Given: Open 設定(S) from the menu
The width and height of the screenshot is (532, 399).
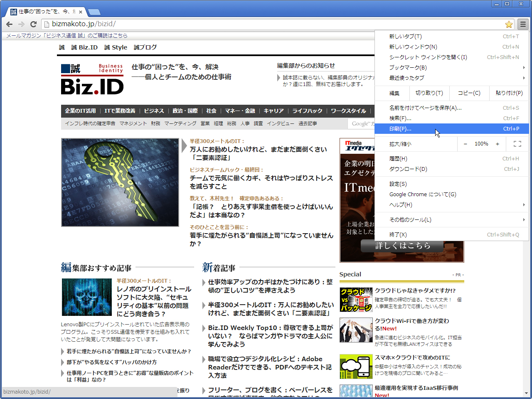Looking at the screenshot, I should tap(452, 184).
